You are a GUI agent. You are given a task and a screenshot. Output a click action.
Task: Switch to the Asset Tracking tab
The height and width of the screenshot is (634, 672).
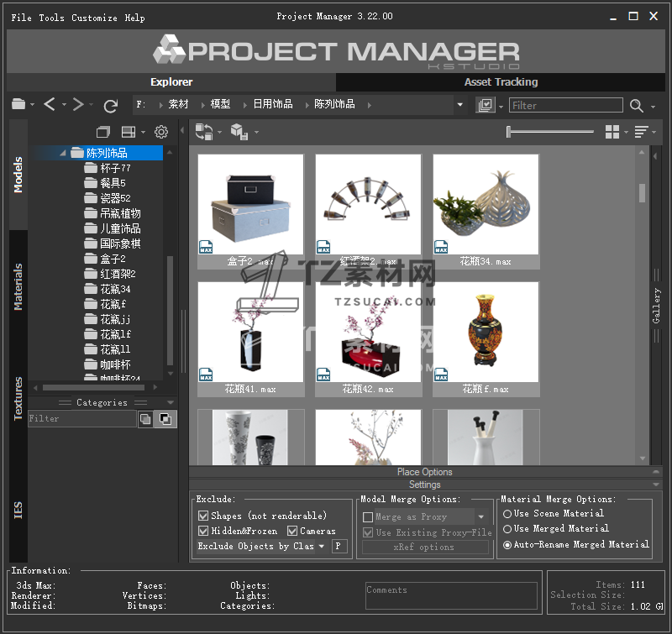pyautogui.click(x=501, y=82)
